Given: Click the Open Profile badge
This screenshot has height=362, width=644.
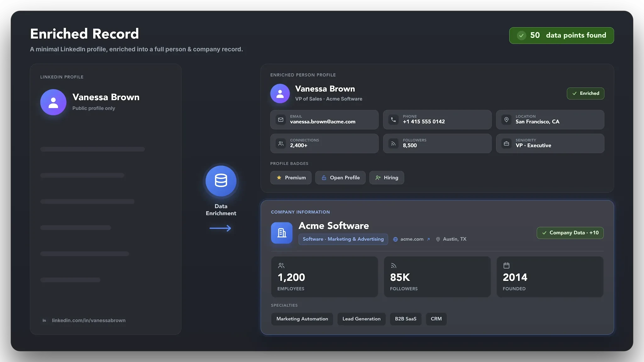Looking at the screenshot, I should 340,178.
